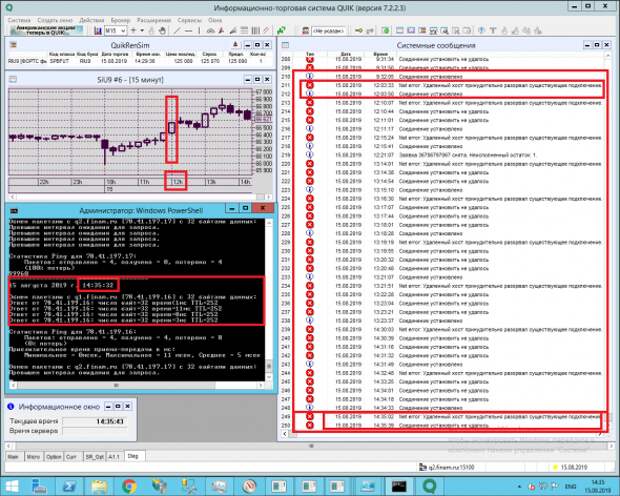Select message row 211 in system messages
Viewport: 620px width, 496px height.
(443, 85)
